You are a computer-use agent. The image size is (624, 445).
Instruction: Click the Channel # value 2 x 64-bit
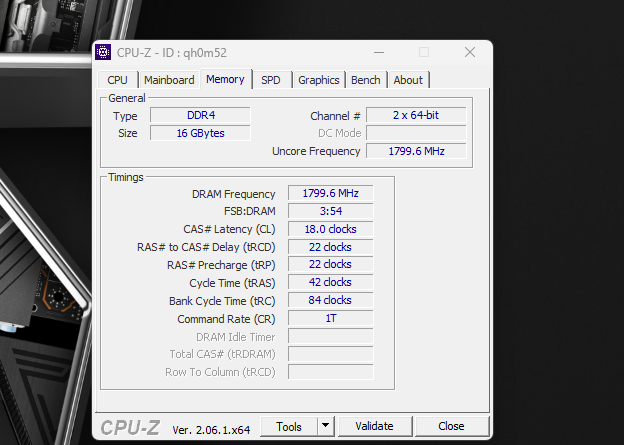[416, 115]
